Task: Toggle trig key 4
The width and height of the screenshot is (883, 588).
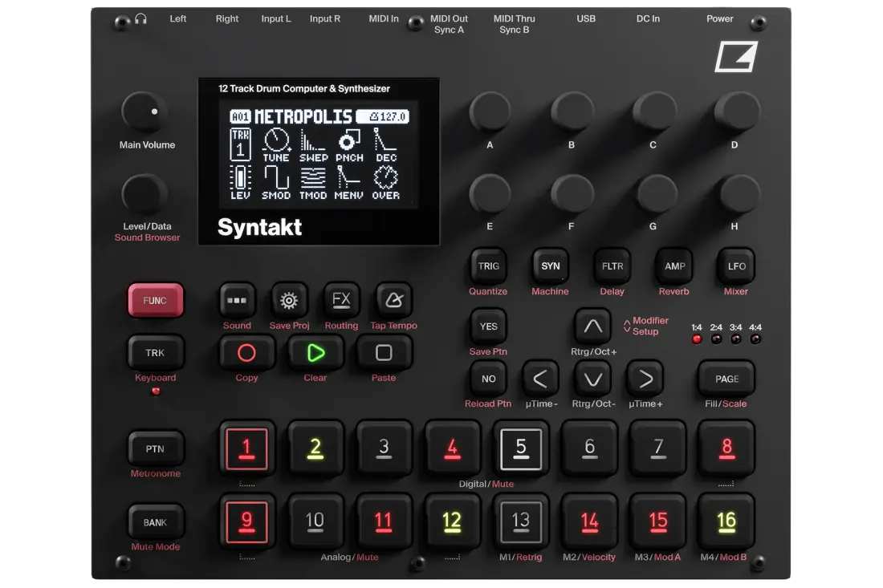Action: point(452,448)
